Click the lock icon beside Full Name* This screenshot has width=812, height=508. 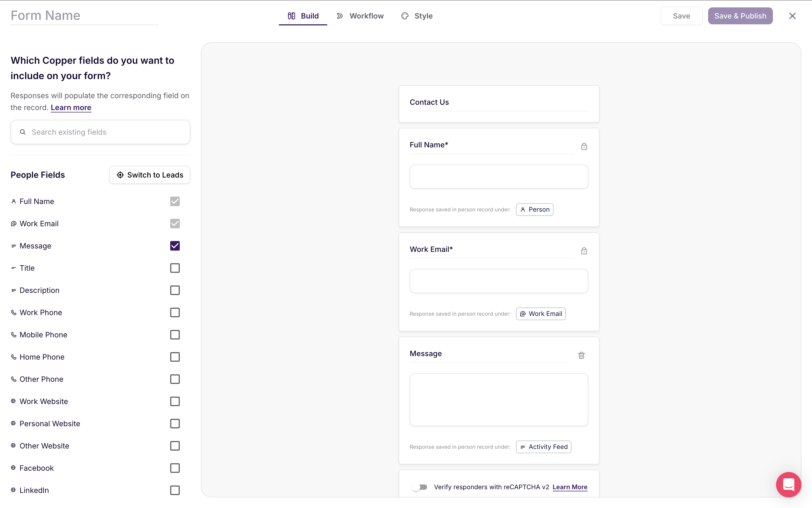coord(584,147)
